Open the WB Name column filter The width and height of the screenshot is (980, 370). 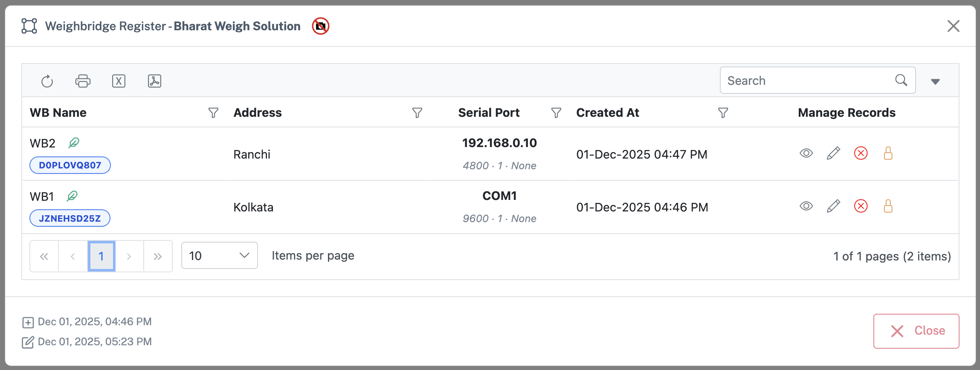(213, 113)
